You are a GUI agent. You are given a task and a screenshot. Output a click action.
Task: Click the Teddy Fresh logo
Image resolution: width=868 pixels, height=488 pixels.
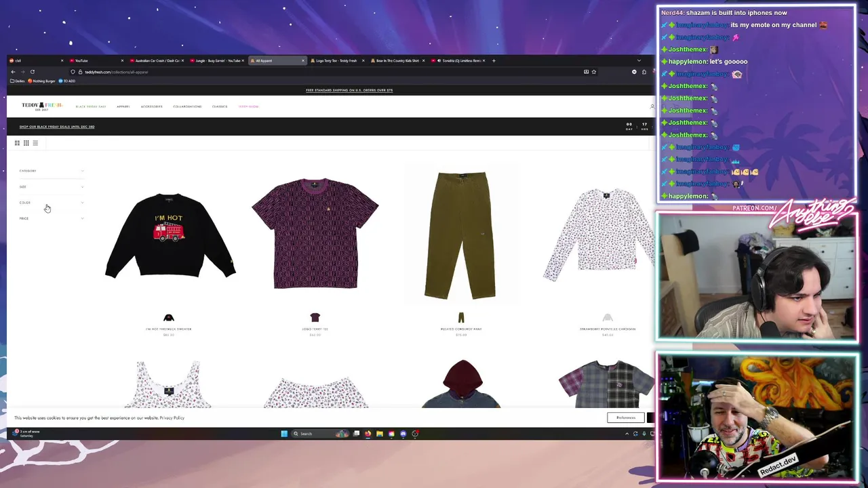[x=41, y=106]
